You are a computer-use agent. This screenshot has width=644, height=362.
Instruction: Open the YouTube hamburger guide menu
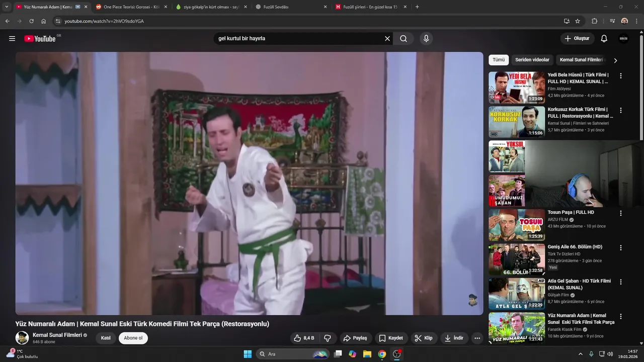pyautogui.click(x=12, y=39)
